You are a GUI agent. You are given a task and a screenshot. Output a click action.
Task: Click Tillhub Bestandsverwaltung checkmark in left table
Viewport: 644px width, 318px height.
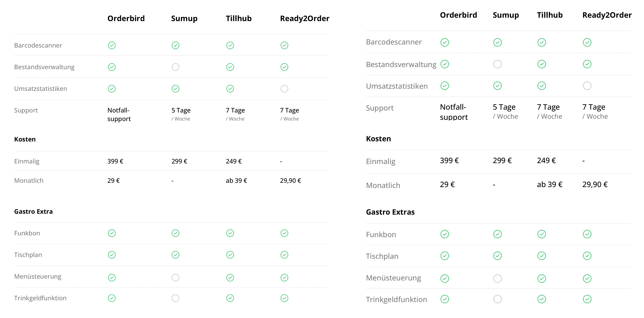point(230,67)
